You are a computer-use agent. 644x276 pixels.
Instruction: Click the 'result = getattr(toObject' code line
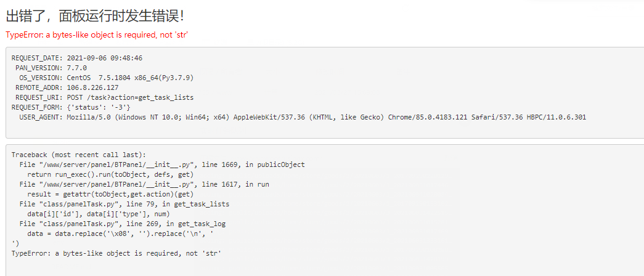point(110,194)
